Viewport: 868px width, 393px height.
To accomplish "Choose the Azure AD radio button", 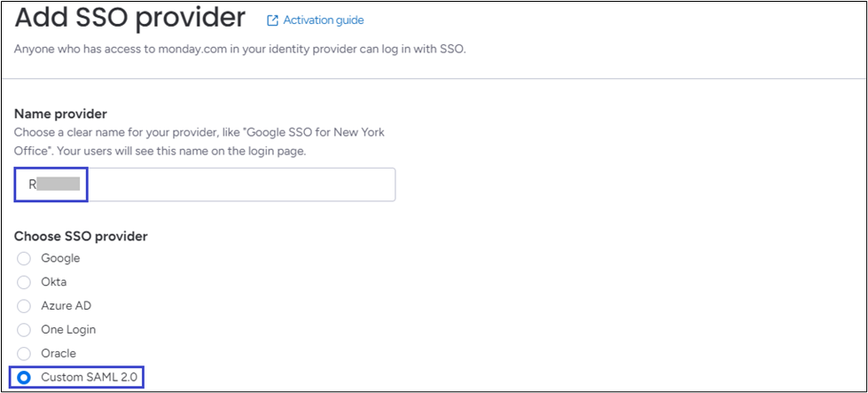I will pyautogui.click(x=24, y=306).
